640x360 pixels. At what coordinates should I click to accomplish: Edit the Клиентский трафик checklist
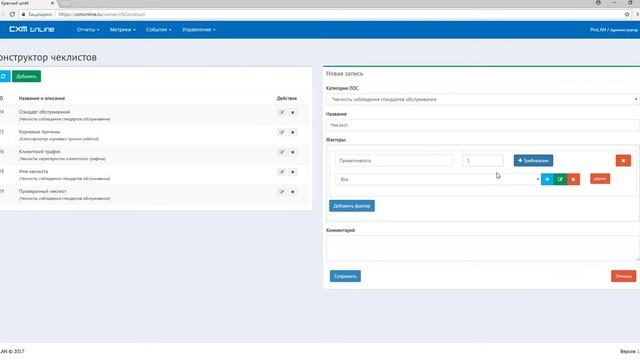[x=282, y=152]
